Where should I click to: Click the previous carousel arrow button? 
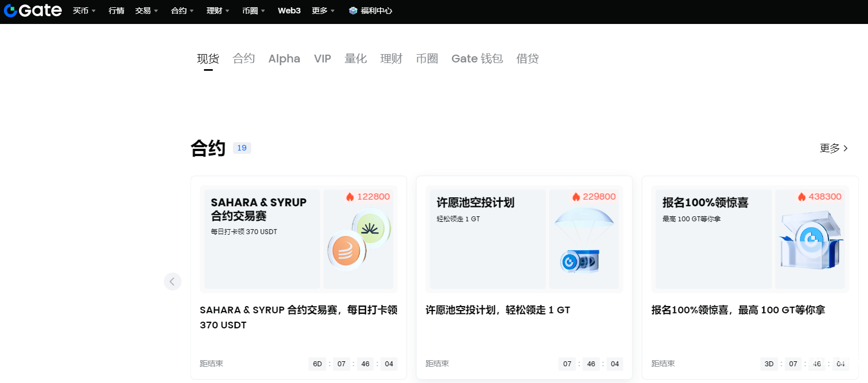(173, 282)
